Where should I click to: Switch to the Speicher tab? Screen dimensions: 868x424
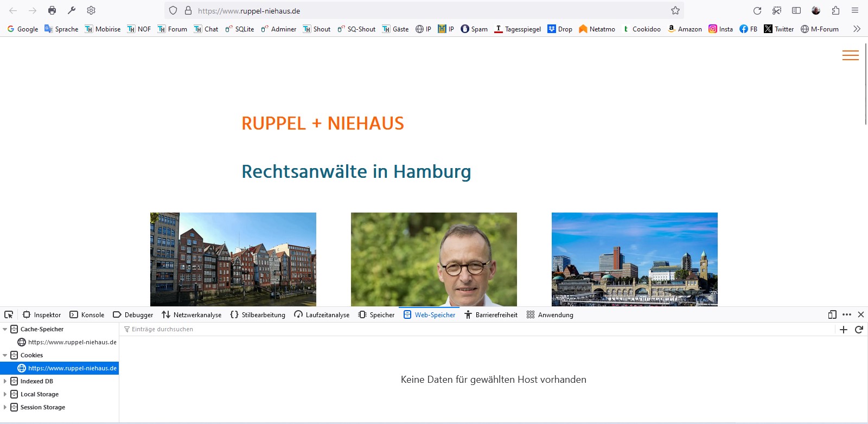pos(376,314)
